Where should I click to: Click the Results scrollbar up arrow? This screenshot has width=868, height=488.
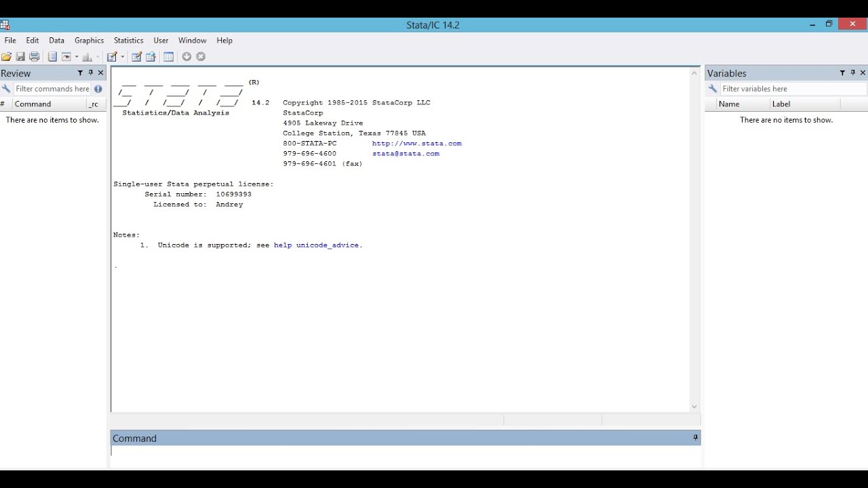[694, 73]
